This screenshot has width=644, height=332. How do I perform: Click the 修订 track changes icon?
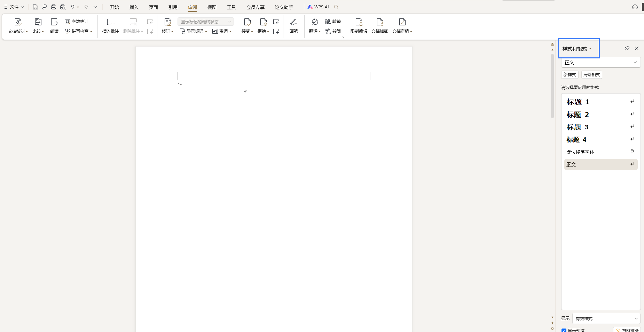167,22
